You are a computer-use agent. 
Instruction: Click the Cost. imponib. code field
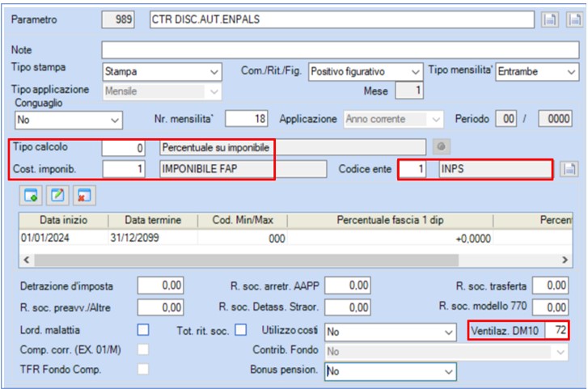[x=124, y=169]
